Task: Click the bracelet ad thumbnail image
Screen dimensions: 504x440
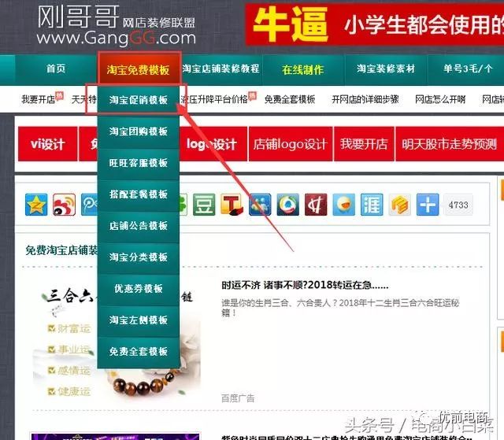Action: 117,340
